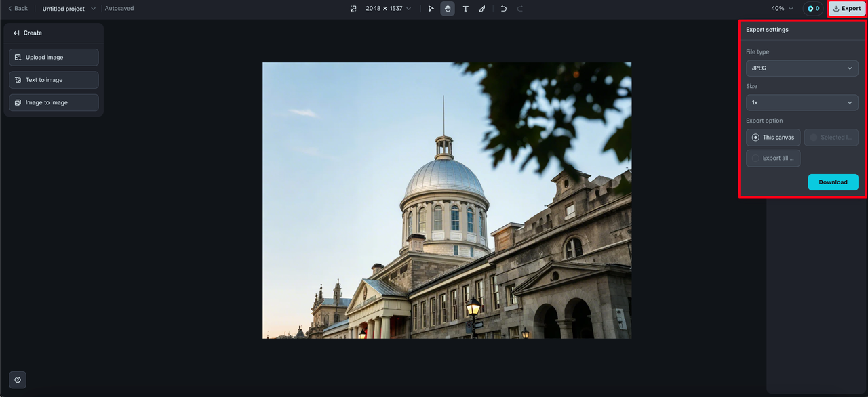Screen dimensions: 868x397
Task: Open the File type JPEG dropdown
Action: point(802,68)
